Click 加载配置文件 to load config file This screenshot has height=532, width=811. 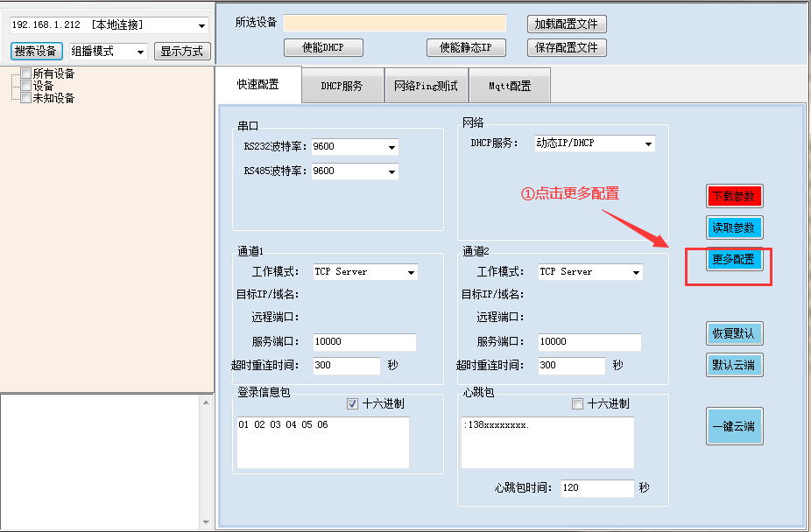click(x=565, y=24)
